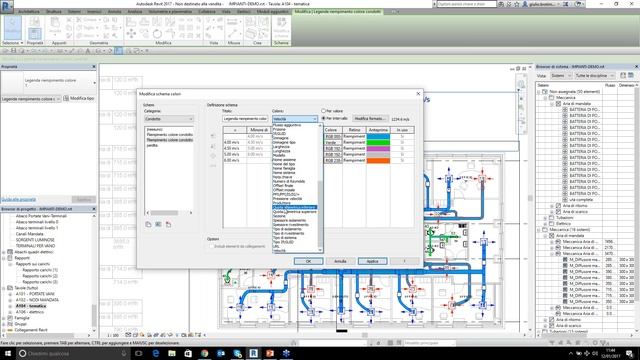640x360 pixels.
Task: Click the Annulla button
Action: point(340,261)
